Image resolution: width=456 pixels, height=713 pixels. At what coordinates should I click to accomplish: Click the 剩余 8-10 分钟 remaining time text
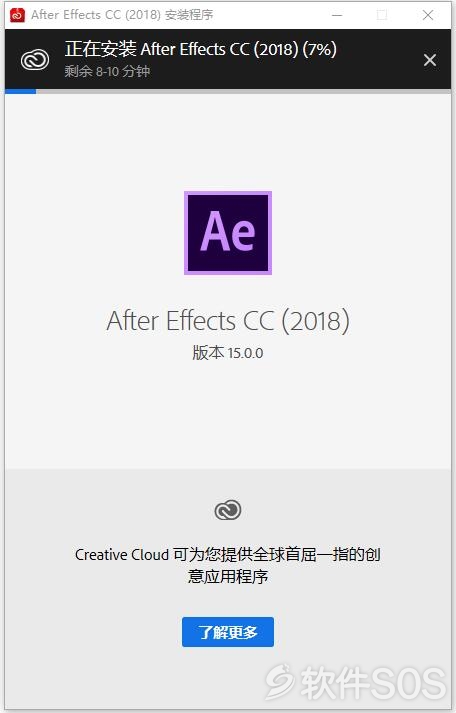tap(107, 72)
